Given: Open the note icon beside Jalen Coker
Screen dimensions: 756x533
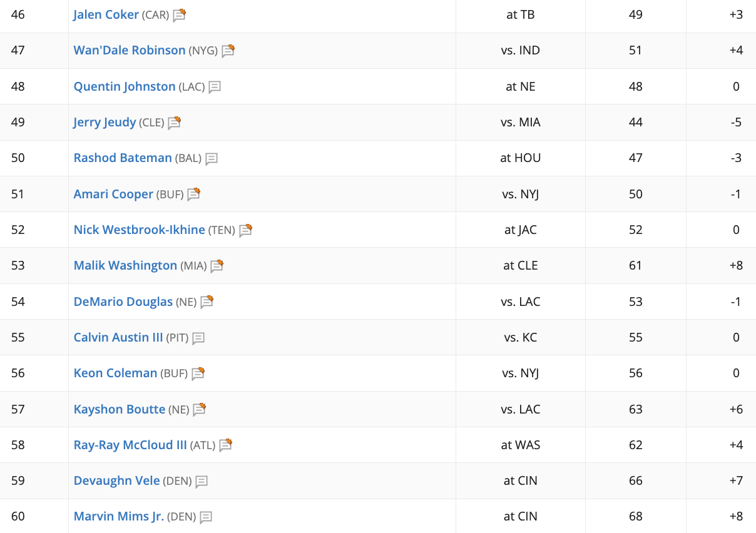Looking at the screenshot, I should (x=180, y=15).
